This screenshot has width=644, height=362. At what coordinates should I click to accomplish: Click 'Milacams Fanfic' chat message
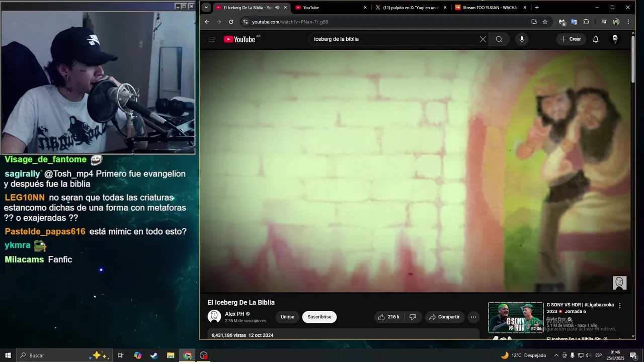click(x=39, y=259)
